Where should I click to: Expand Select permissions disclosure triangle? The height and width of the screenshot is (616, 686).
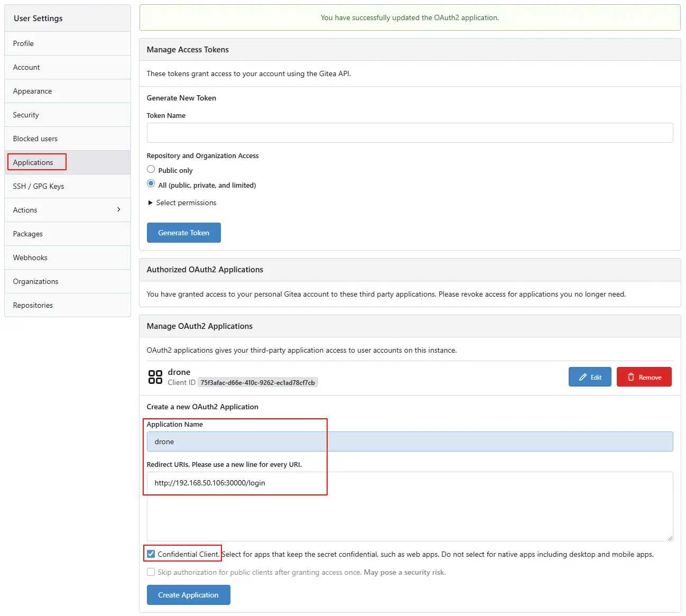coord(151,203)
